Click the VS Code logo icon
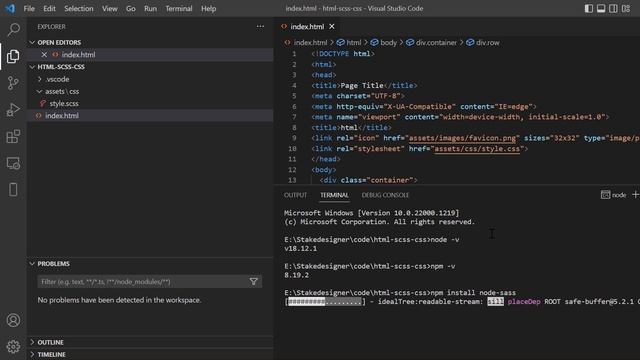This screenshot has width=640, height=360. point(11,8)
